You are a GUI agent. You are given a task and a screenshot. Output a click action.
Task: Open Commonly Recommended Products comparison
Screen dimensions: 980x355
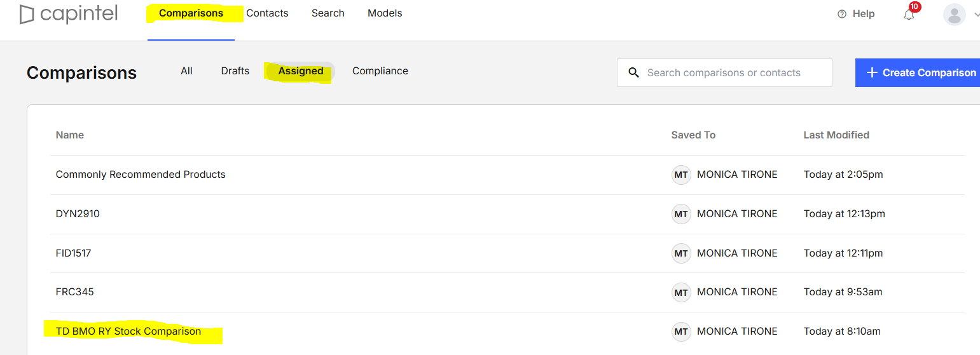141,175
